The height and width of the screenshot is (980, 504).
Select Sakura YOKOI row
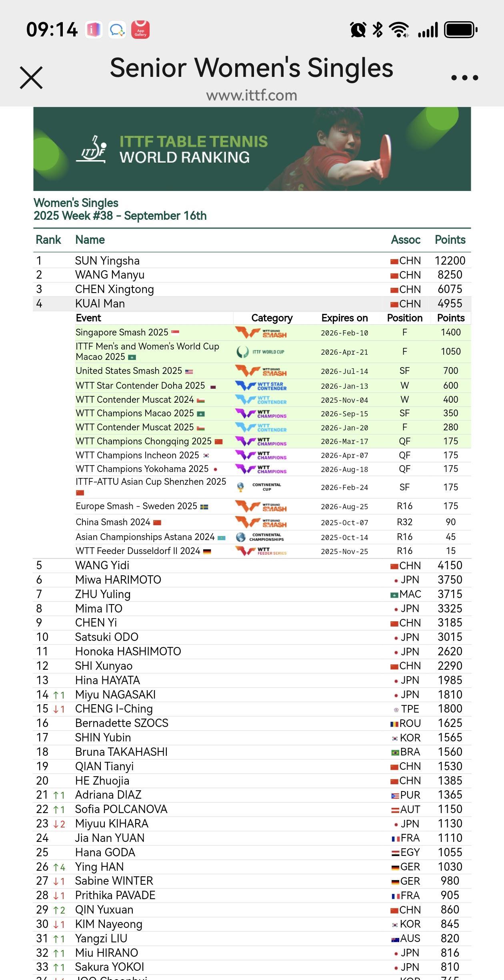click(x=252, y=967)
